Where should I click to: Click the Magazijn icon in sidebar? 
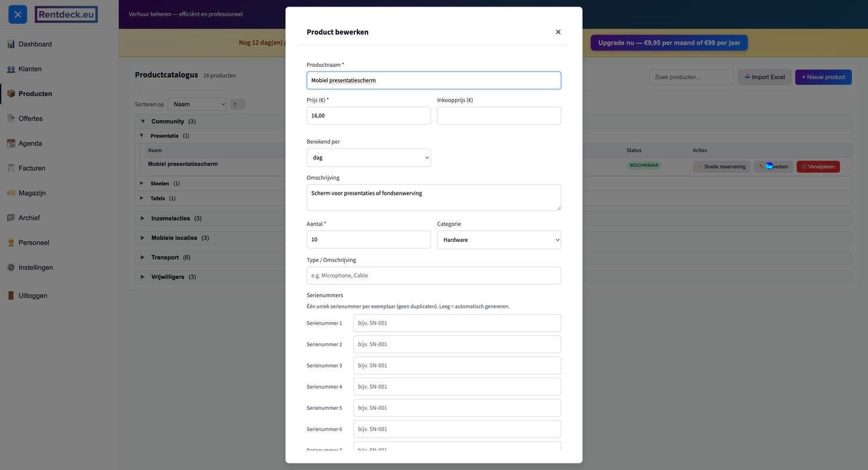click(11, 193)
